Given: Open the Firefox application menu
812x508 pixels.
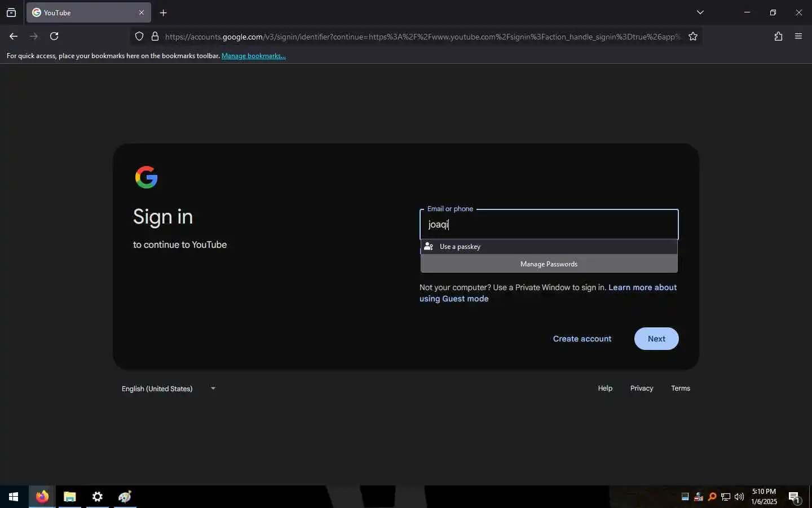Looking at the screenshot, I should pyautogui.click(x=798, y=36).
